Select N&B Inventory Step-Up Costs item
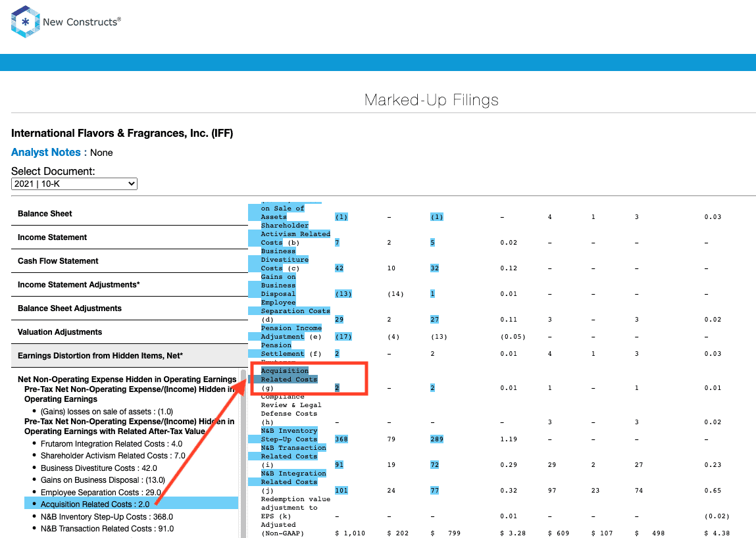Screen dimensions: 756x538 pyautogui.click(x=107, y=517)
